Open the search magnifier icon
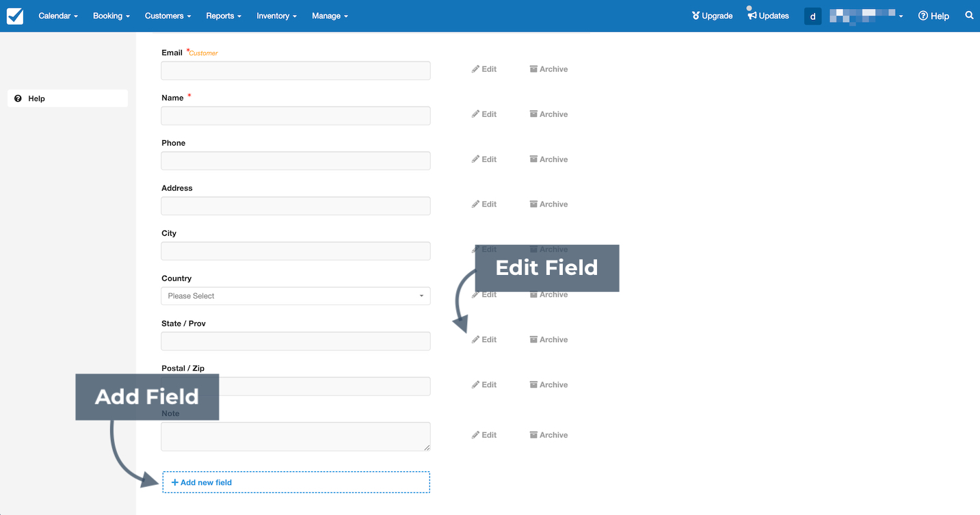The width and height of the screenshot is (980, 515). coord(969,15)
